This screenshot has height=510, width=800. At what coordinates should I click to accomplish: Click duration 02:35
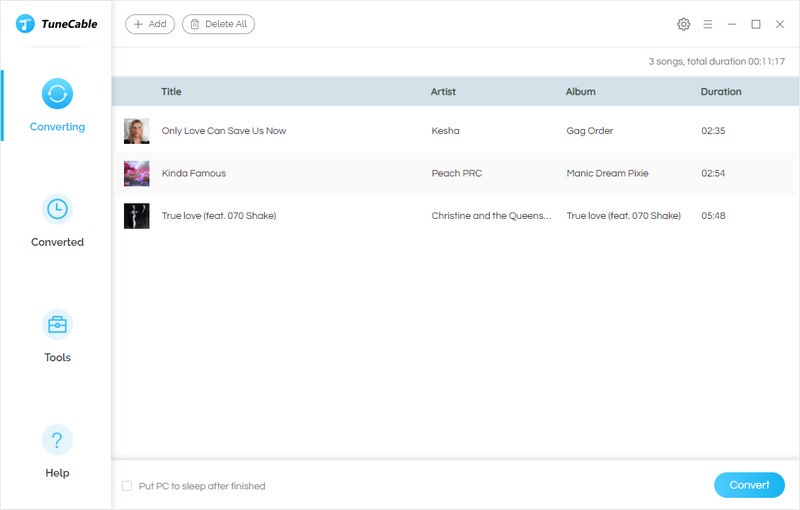[713, 131]
